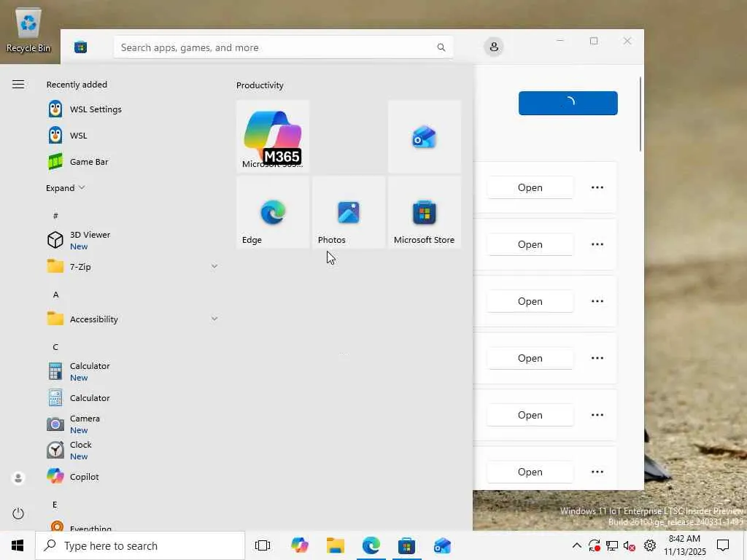Click the network tray icon
This screenshot has width=747, height=560.
tap(612, 545)
